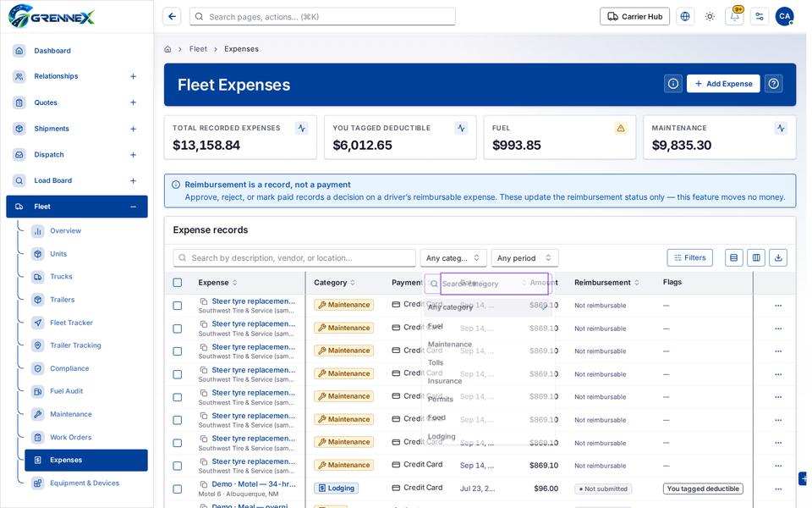Open the language globe icon

click(685, 17)
